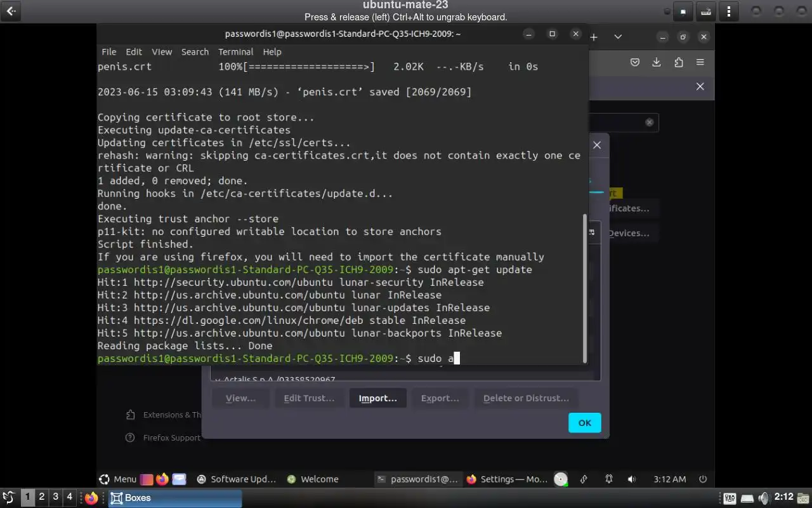Open the Boxes keyboard shortcuts button

pyautogui.click(x=706, y=11)
